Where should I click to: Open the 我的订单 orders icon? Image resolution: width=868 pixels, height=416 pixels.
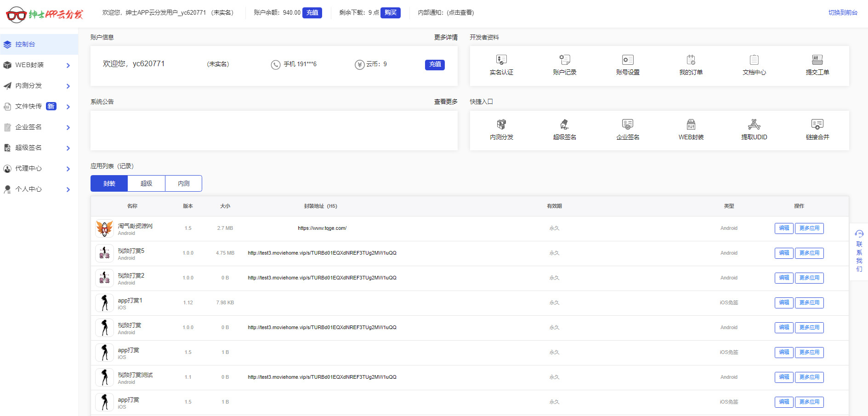[x=691, y=60]
